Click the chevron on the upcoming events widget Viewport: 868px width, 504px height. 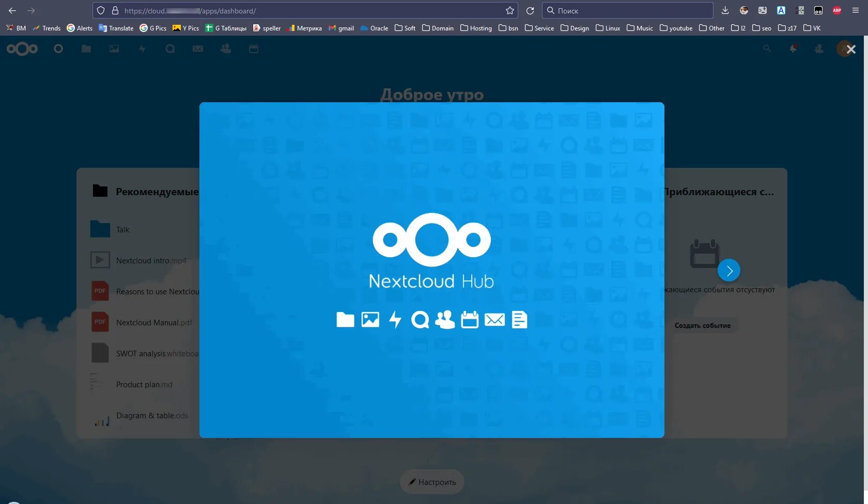[x=729, y=270]
